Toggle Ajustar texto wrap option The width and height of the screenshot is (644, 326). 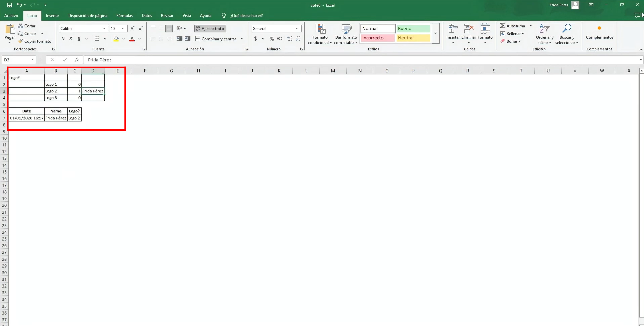pos(210,29)
